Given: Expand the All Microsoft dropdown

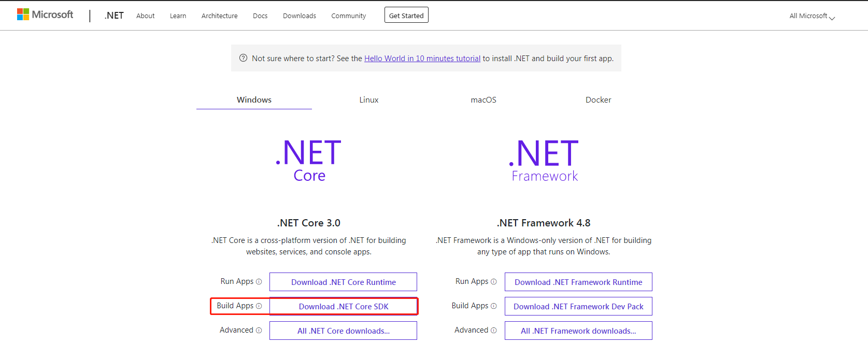Looking at the screenshot, I should click(x=812, y=16).
